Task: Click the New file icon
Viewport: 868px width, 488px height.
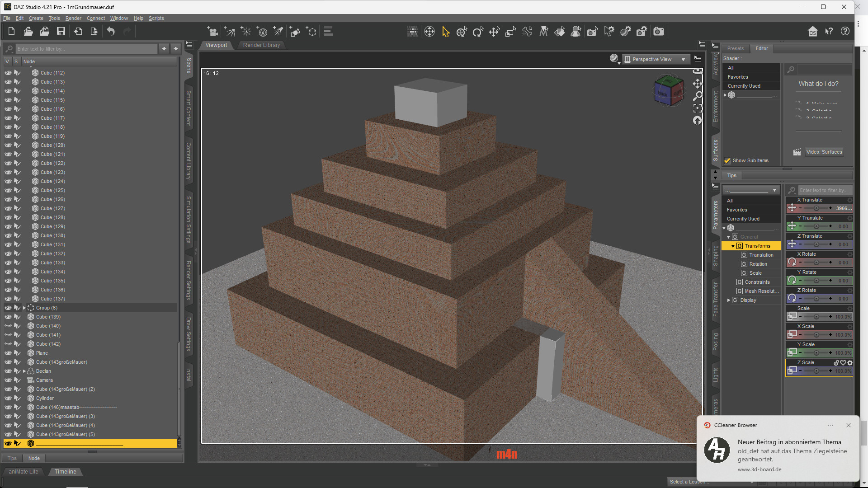Action: (x=12, y=32)
